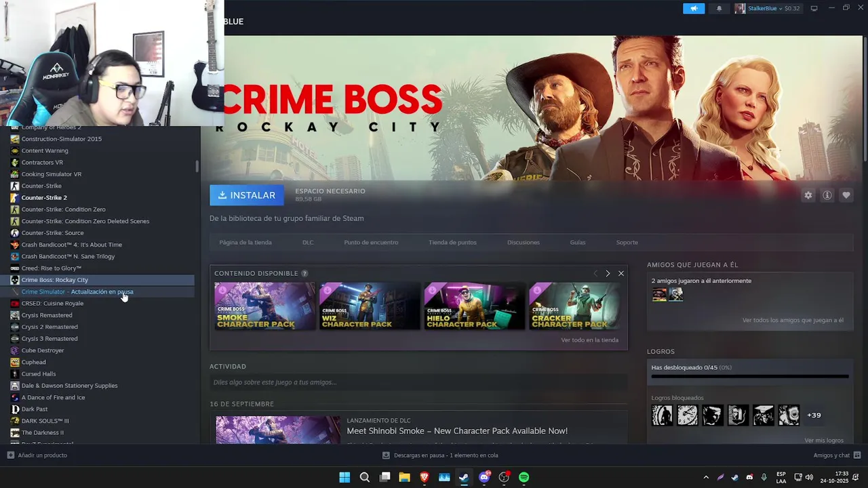Open Smoke Character Pack thumbnail
Screen dimensions: 868x488
[264, 306]
